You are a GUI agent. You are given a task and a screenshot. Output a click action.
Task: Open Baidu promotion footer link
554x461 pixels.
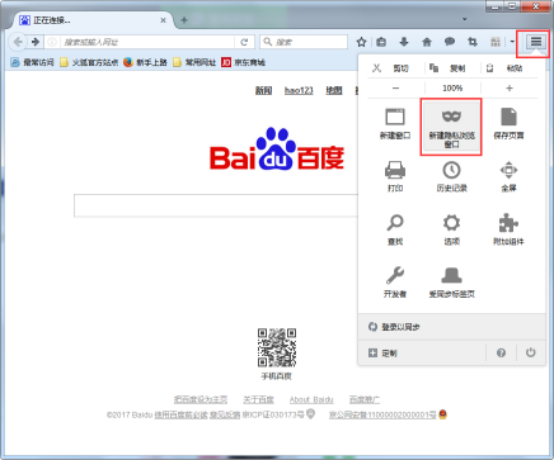coord(364,400)
